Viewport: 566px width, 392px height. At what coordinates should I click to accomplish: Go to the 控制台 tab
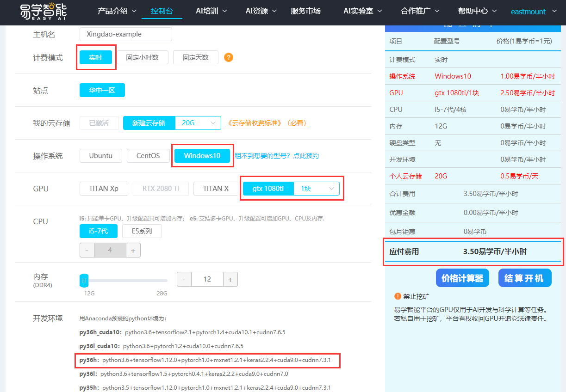click(x=162, y=11)
